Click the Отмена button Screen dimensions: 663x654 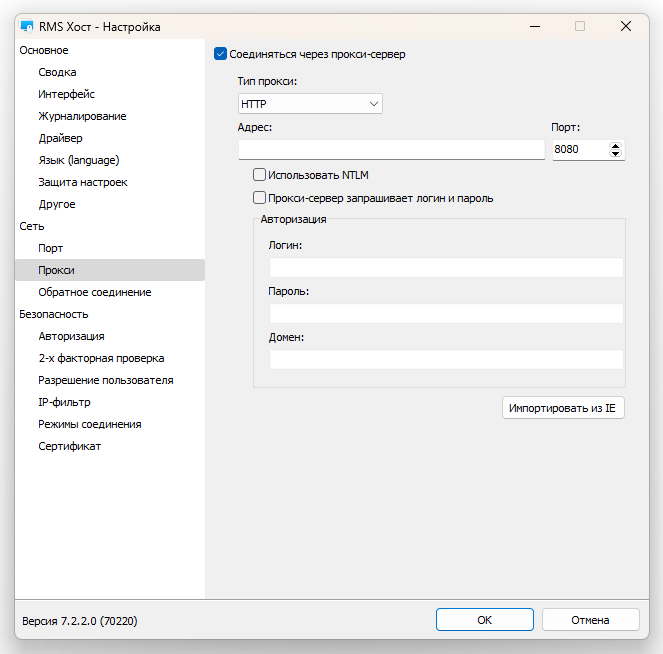coord(590,620)
